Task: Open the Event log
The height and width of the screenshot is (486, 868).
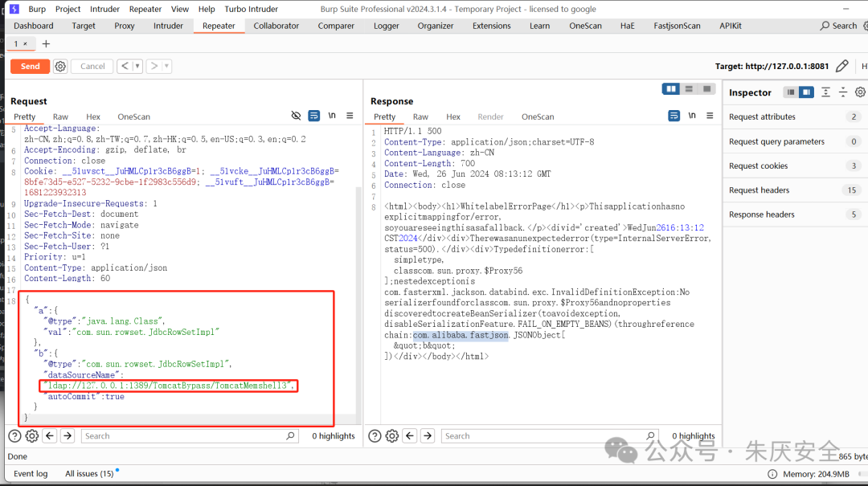Action: coord(31,474)
